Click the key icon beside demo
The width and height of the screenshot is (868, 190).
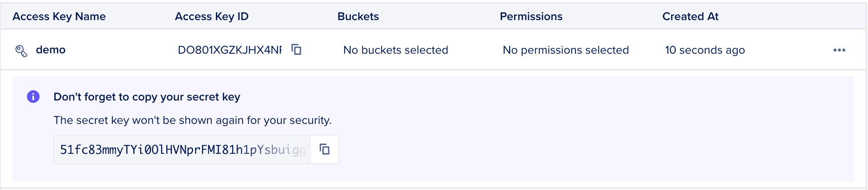pyautogui.click(x=21, y=51)
